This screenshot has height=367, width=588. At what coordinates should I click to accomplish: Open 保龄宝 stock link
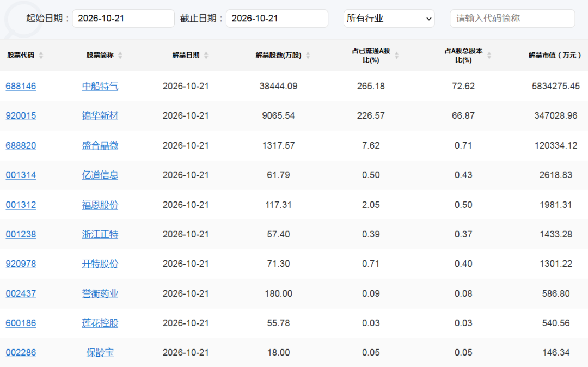point(100,353)
